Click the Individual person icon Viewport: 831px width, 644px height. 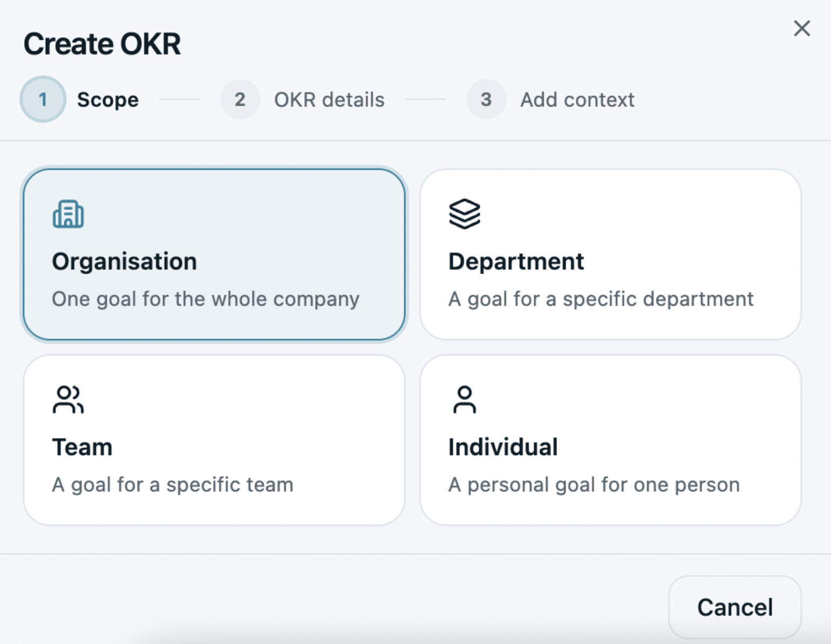click(464, 400)
